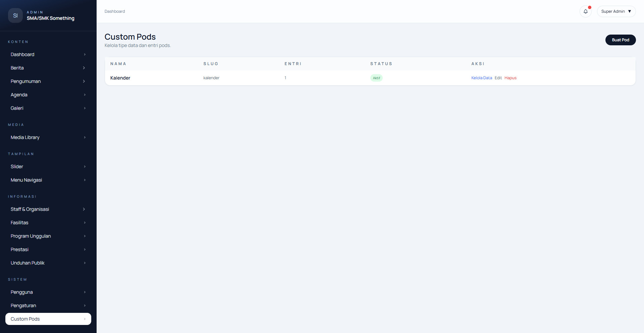Click the Custom Pods page heading
644x333 pixels.
click(130, 37)
